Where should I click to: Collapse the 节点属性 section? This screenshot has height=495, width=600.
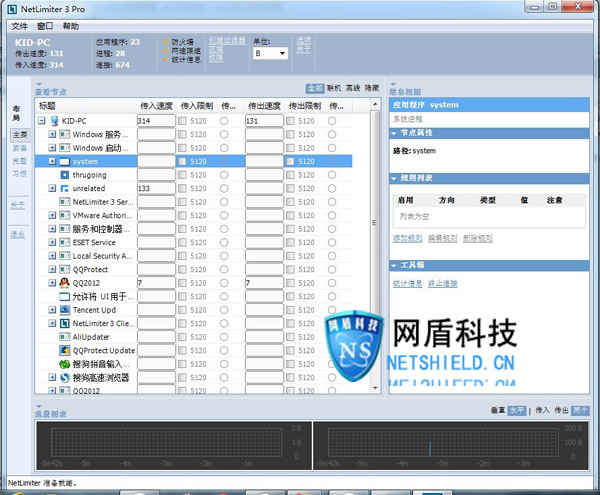click(394, 133)
